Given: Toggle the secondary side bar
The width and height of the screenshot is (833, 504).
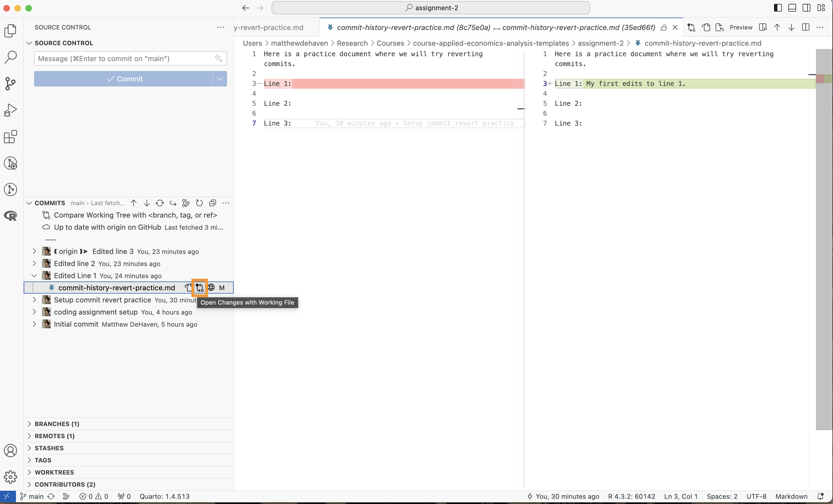Looking at the screenshot, I should (806, 8).
